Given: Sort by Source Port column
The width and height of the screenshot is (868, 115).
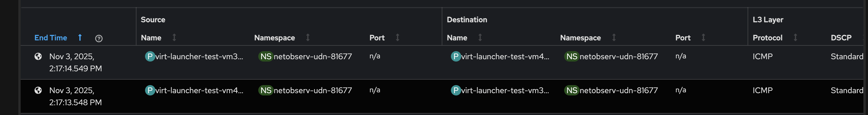Looking at the screenshot, I should [x=398, y=38].
